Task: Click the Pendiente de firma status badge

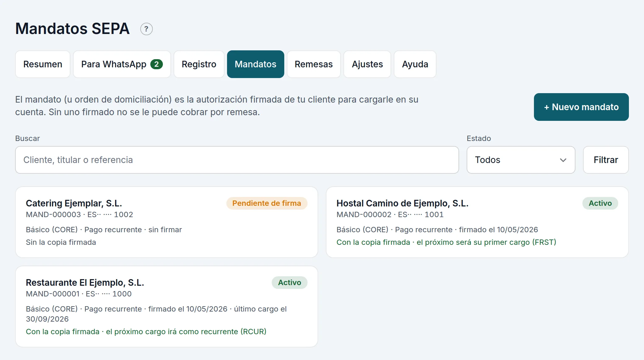Action: (267, 203)
